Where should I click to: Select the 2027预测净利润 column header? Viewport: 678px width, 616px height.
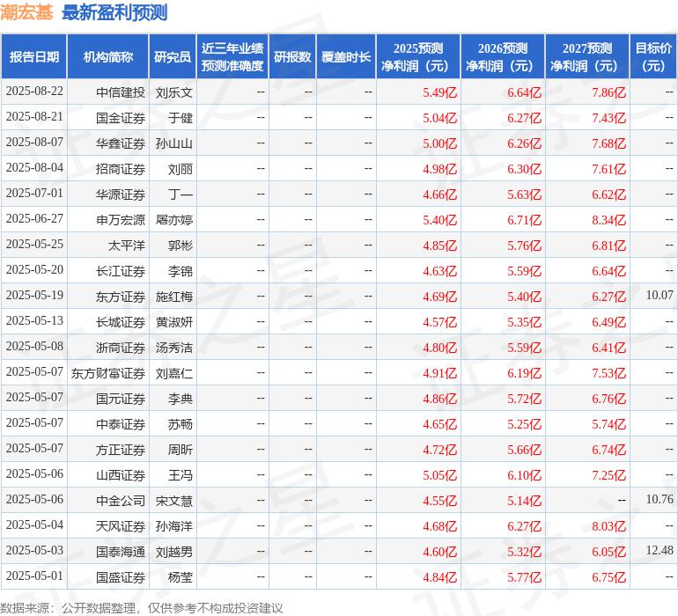[x=586, y=56]
